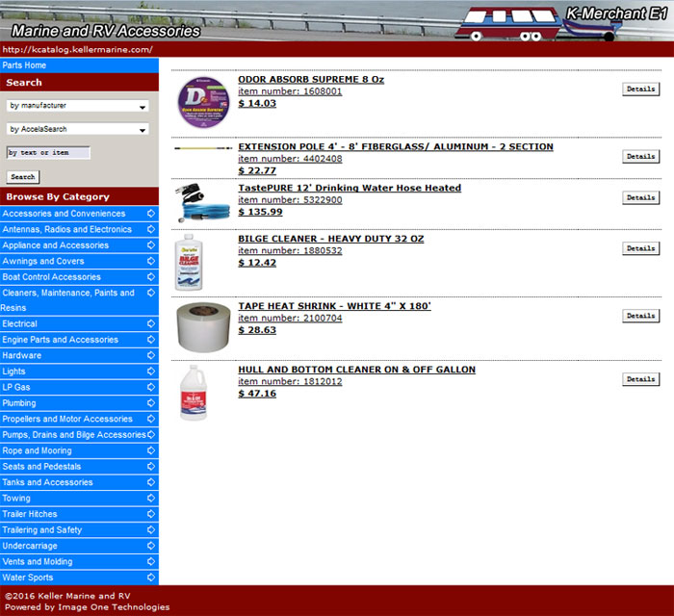Select the Plumbing category label
This screenshot has height=616, width=674.
[19, 403]
